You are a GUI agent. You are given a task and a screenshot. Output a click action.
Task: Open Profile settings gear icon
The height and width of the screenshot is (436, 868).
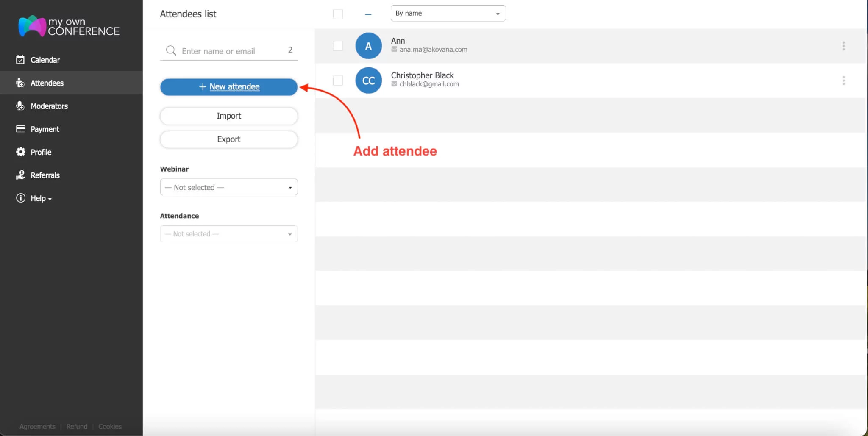pyautogui.click(x=20, y=152)
